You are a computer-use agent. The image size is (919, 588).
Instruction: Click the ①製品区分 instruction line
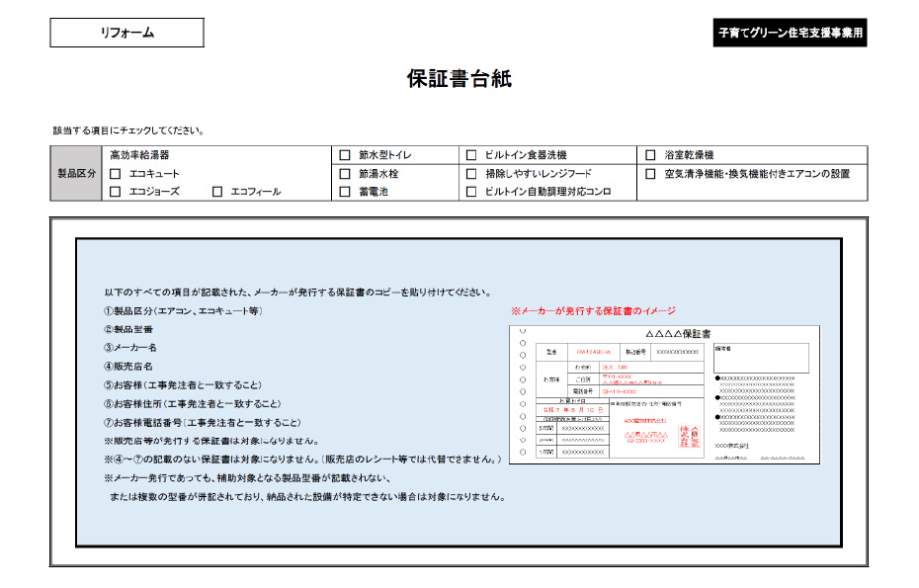pos(183,311)
